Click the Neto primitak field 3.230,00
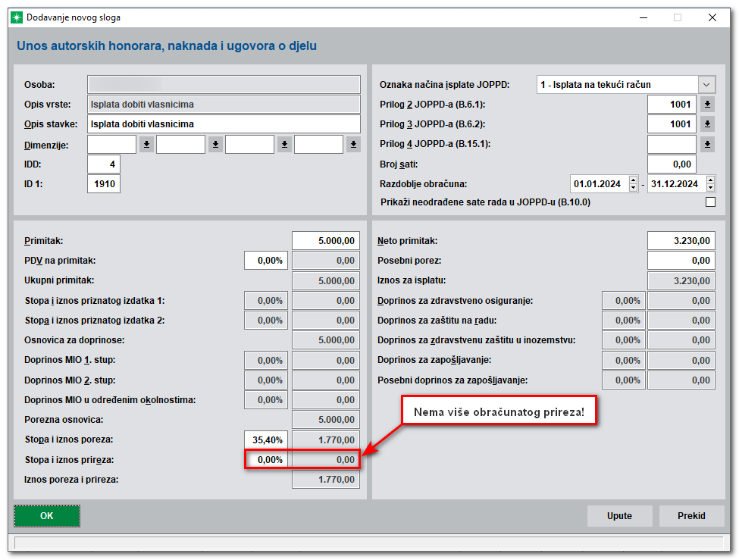This screenshot has height=560, width=739. tap(681, 241)
